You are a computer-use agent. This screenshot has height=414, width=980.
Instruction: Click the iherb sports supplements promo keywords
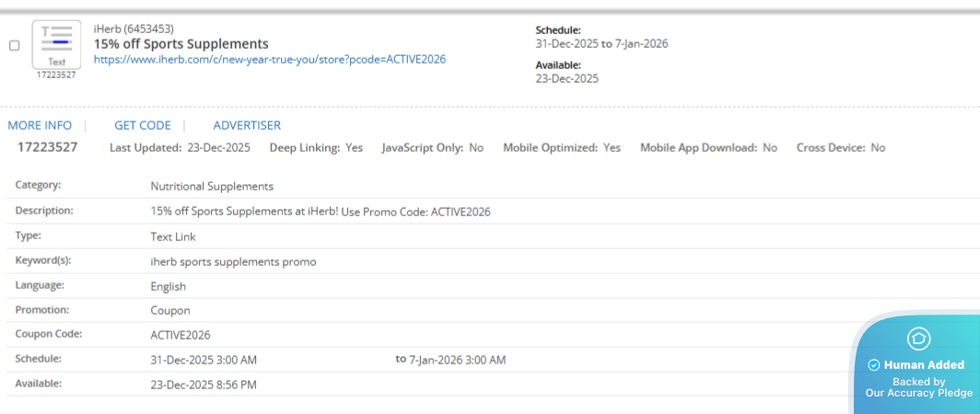(x=233, y=261)
